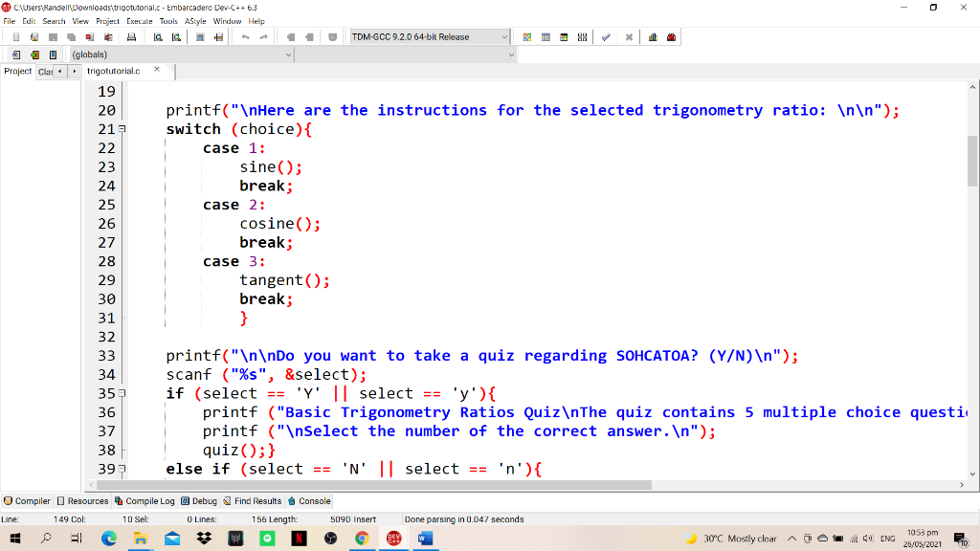This screenshot has height=551, width=980.
Task: Open profiling analysis via the bar chart icon
Action: pyautogui.click(x=654, y=36)
